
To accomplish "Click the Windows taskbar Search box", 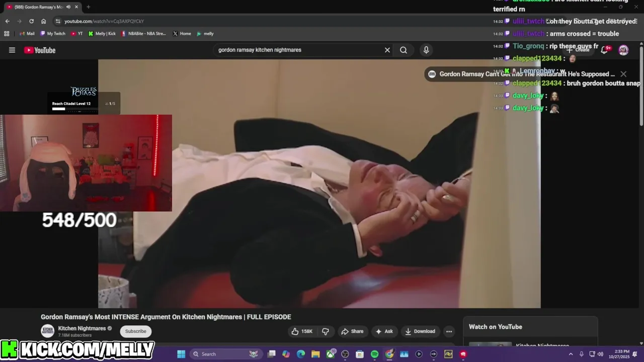I will [225, 354].
